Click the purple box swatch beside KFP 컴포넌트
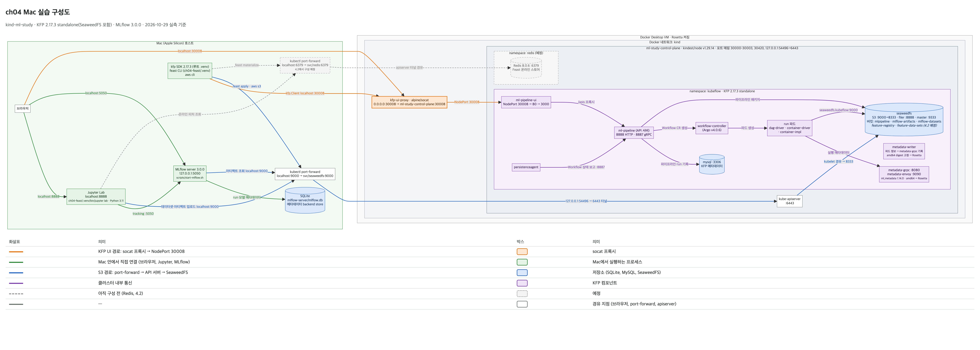Image resolution: width=980 pixels, height=350 pixels. pyautogui.click(x=522, y=283)
